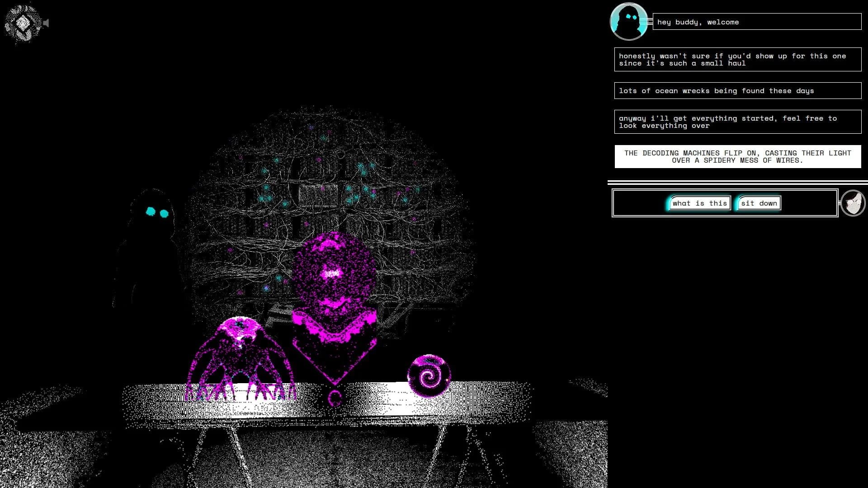
Task: Click the small connector beside your portrait circle
Action: click(840, 203)
